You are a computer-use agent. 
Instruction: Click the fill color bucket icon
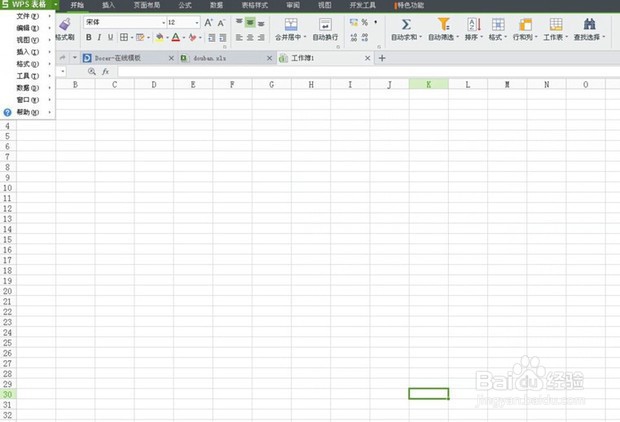coord(159,38)
